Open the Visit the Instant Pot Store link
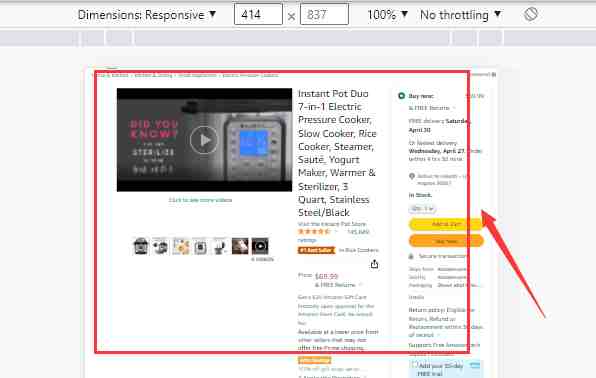Screen dimensions: 596x378 coord(332,224)
